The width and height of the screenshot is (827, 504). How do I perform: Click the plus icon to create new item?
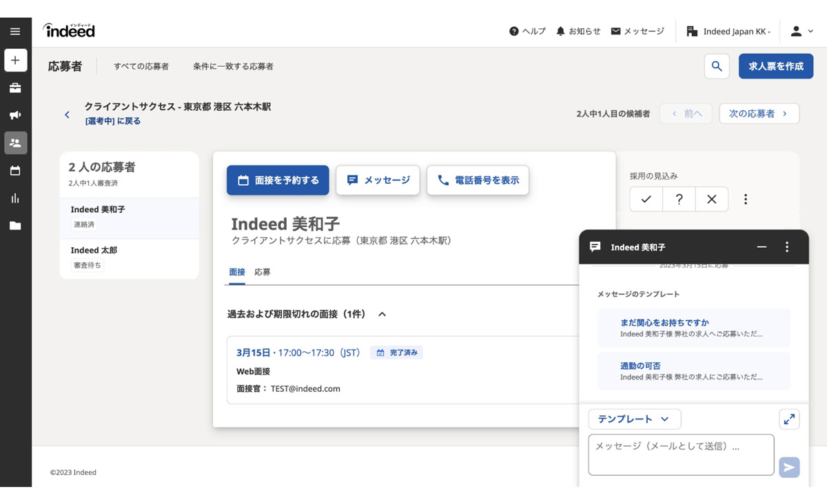[15, 60]
